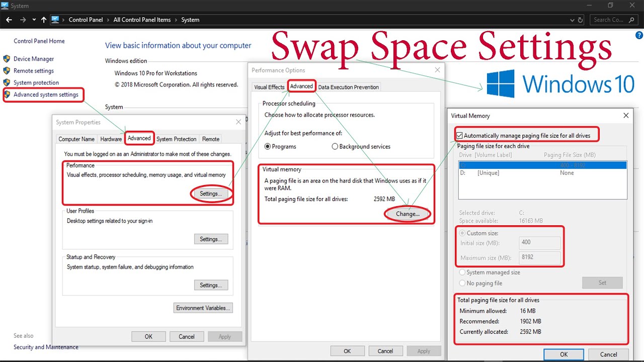
Task: Click the Back arrow in Control Panel
Action: [x=9, y=20]
